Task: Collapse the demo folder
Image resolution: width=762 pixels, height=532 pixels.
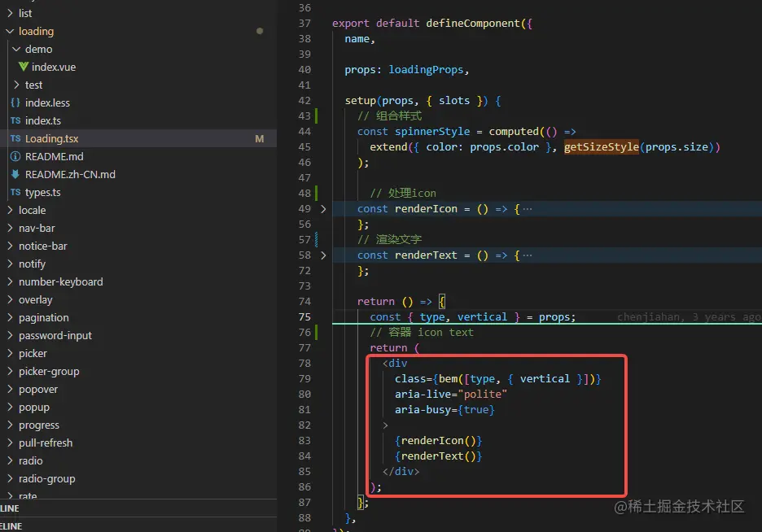Action: (16, 49)
